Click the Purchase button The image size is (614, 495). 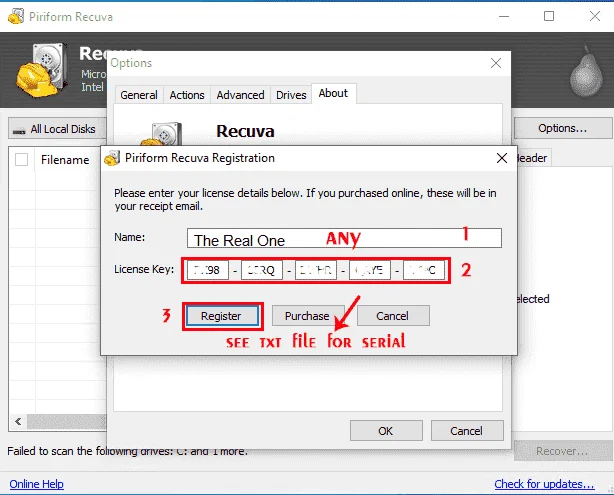click(308, 316)
